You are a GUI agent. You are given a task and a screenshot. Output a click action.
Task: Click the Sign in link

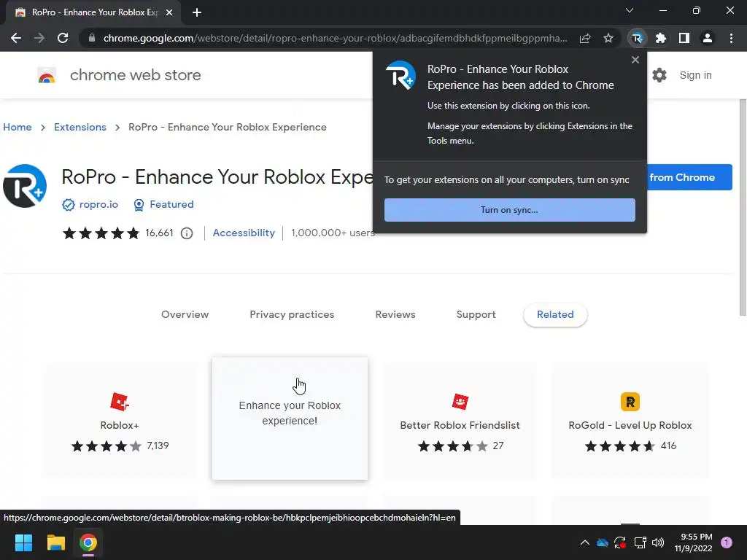695,75
